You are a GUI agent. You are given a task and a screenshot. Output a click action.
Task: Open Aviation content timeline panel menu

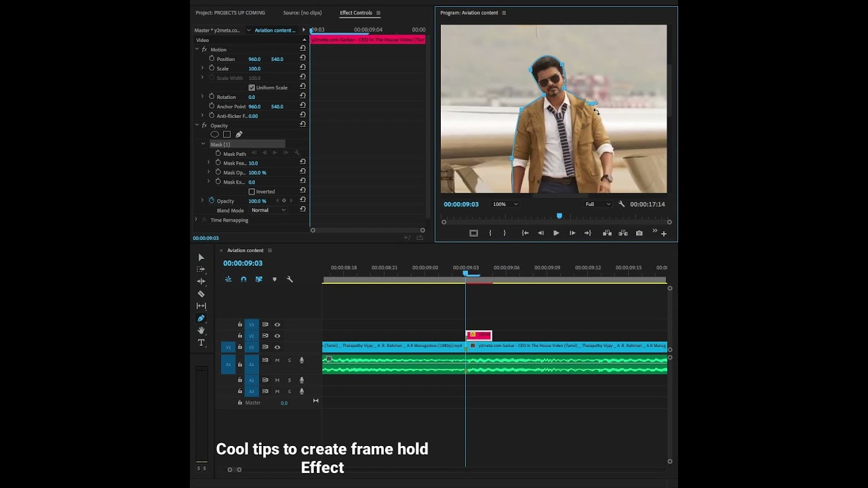pyautogui.click(x=270, y=251)
